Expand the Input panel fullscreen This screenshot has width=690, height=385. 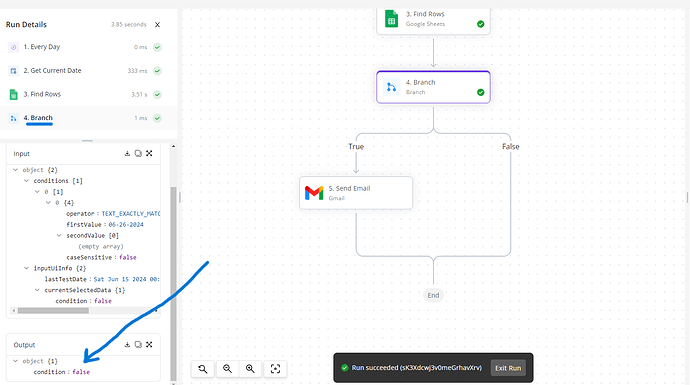point(149,153)
